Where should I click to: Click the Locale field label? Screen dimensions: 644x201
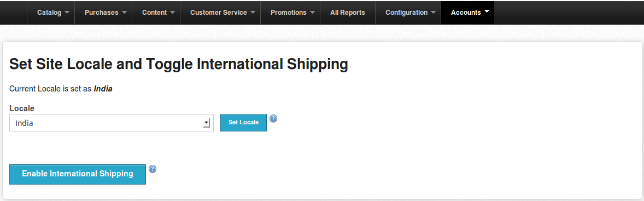pos(22,108)
